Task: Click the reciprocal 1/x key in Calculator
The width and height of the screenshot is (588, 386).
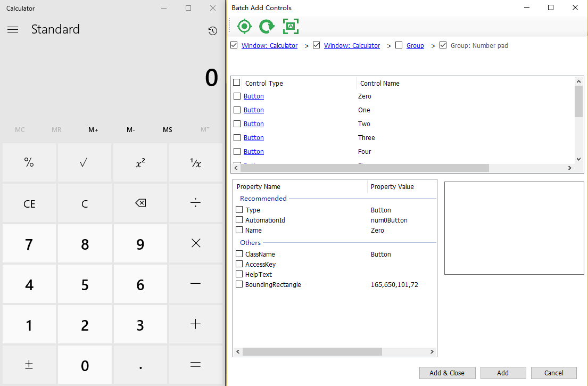Action: (x=196, y=162)
